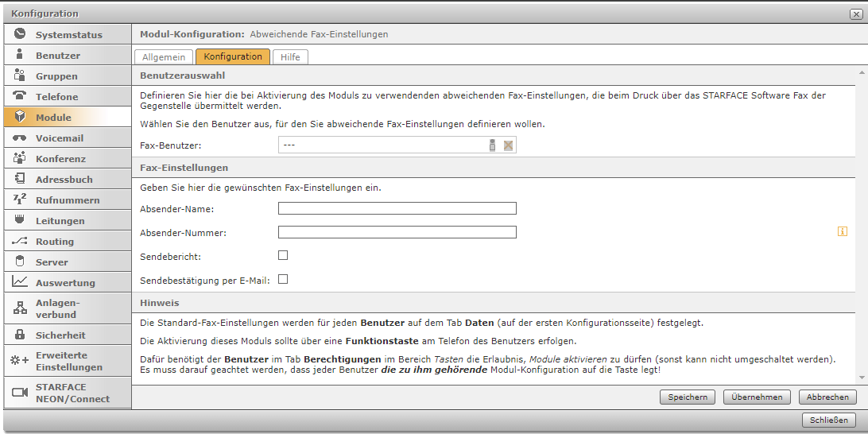Open the Fax-Benutzer selection field
This screenshot has height=434, width=868.
tap(382, 145)
